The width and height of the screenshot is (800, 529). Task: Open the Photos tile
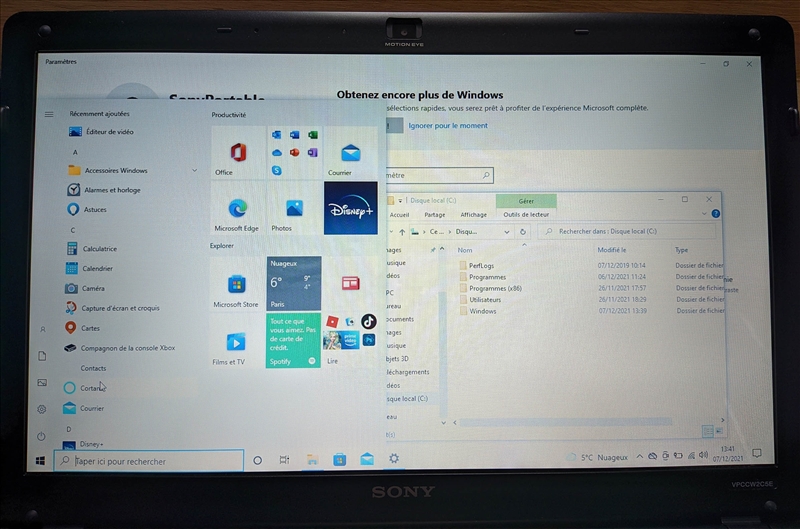coord(294,208)
